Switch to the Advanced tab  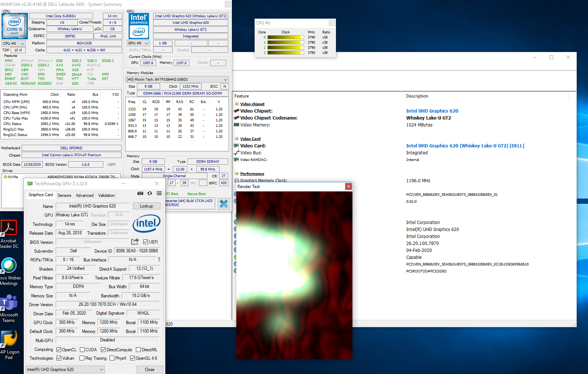pos(85,195)
